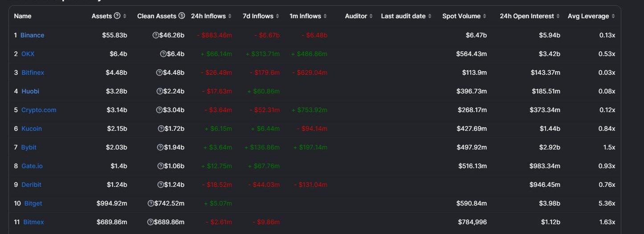644x234 pixels.
Task: Sort by 24h Inflows using its arrows
Action: click(230, 16)
